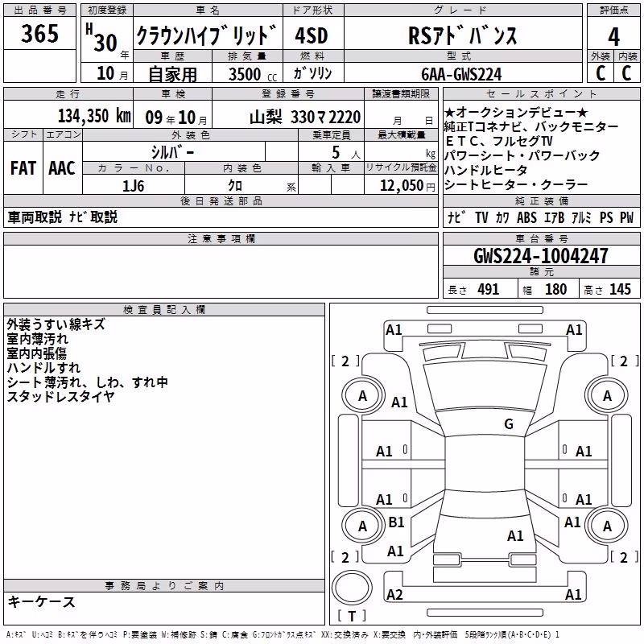The image size is (644, 644).
Task: Click the interior color クロ
Action: tap(235, 186)
